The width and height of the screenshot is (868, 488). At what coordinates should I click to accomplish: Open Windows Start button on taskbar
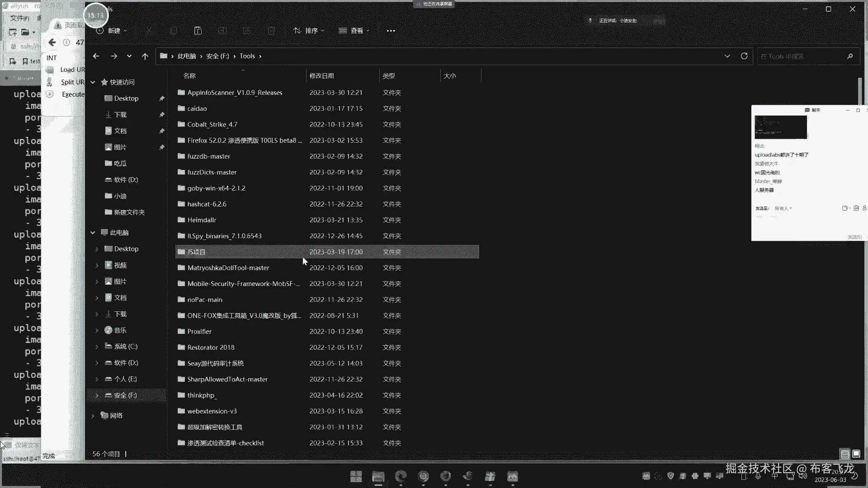pos(356,476)
